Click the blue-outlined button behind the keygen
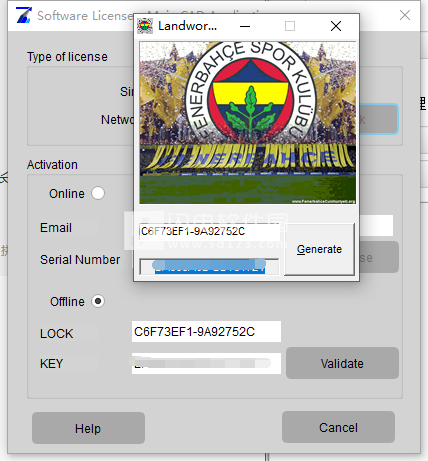This screenshot has height=461, width=428. coord(379,119)
